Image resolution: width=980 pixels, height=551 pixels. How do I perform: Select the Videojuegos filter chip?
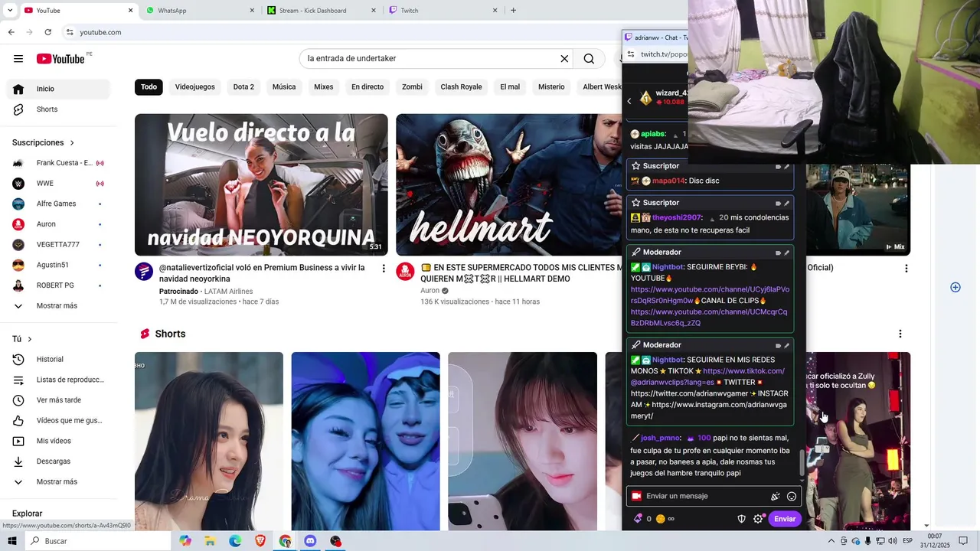pyautogui.click(x=194, y=87)
